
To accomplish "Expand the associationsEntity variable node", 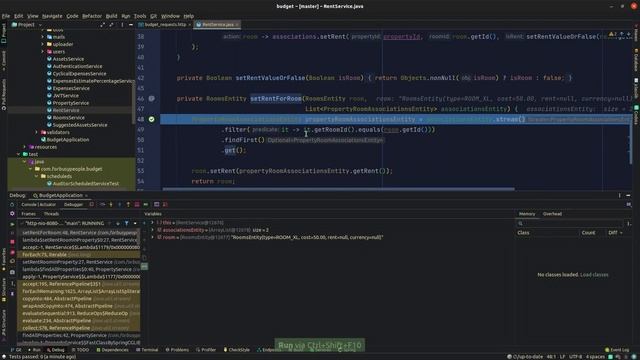I will pos(152,230).
